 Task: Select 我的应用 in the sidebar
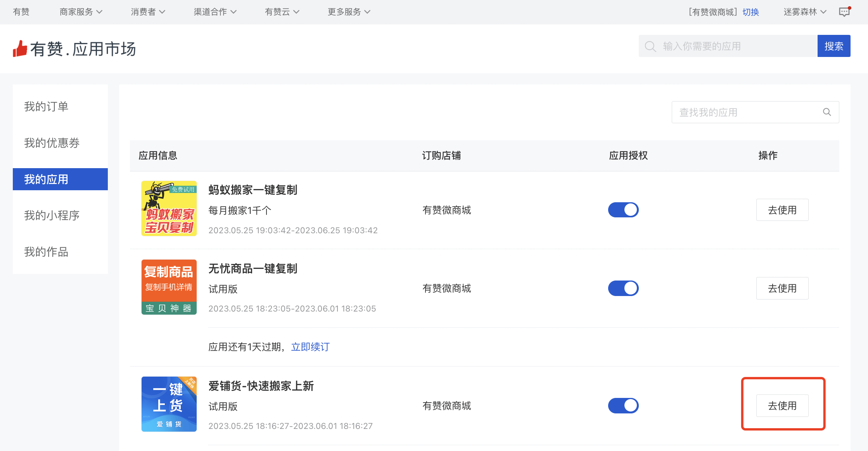pyautogui.click(x=60, y=179)
